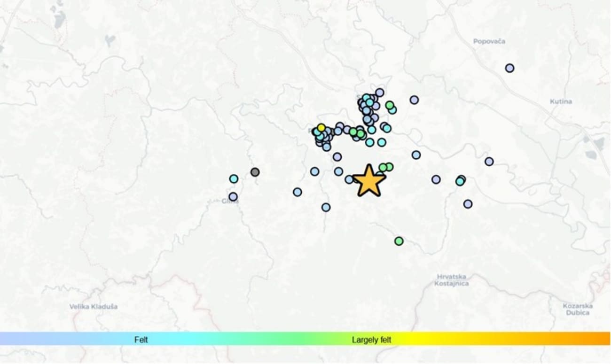Select the Hrvatska Kostajnica map label
611x364 pixels.
pyautogui.click(x=451, y=280)
